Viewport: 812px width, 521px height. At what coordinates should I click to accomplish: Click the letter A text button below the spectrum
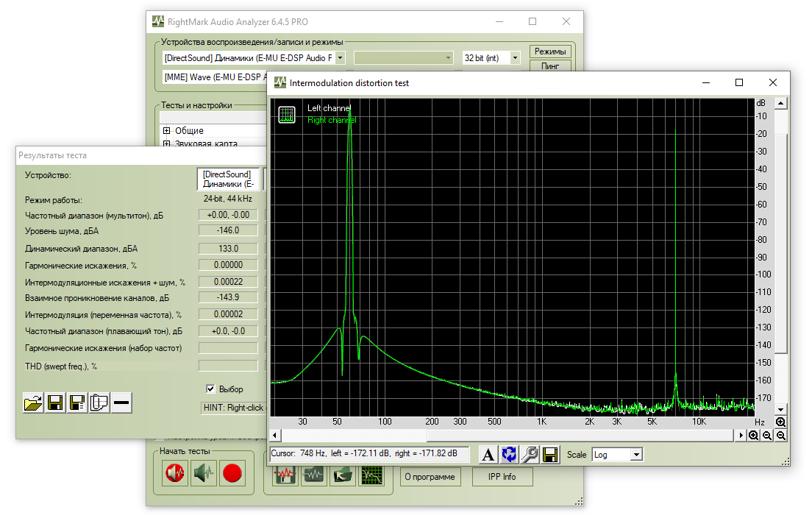(x=488, y=455)
